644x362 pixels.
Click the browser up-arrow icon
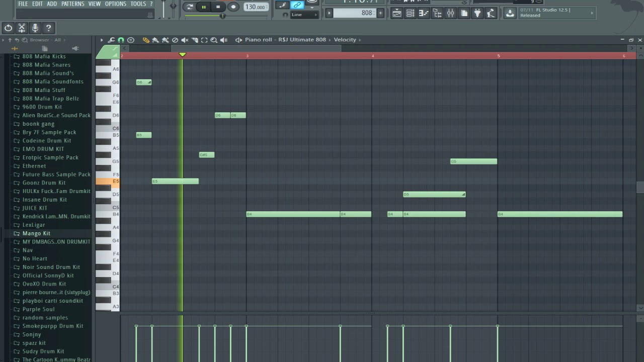[x=10, y=40]
